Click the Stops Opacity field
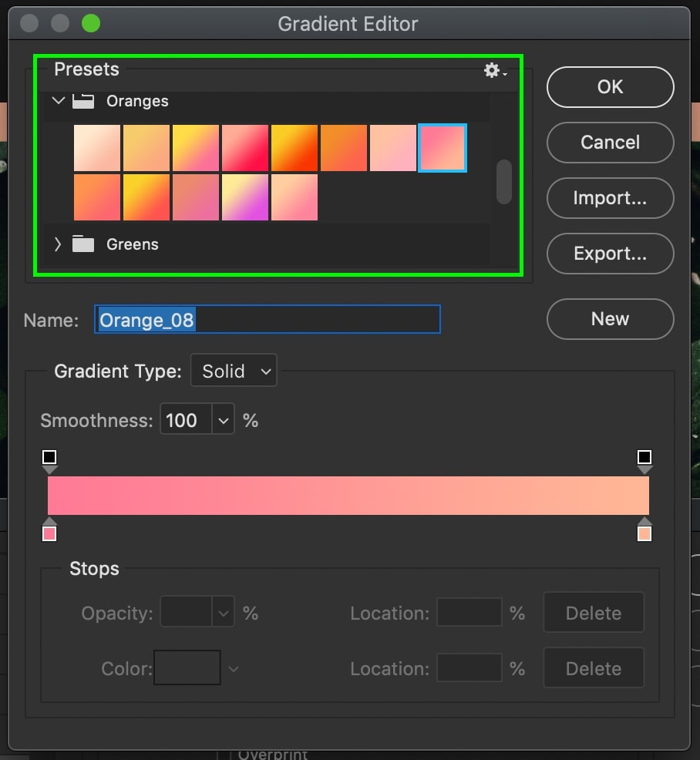700x760 pixels. (x=186, y=613)
